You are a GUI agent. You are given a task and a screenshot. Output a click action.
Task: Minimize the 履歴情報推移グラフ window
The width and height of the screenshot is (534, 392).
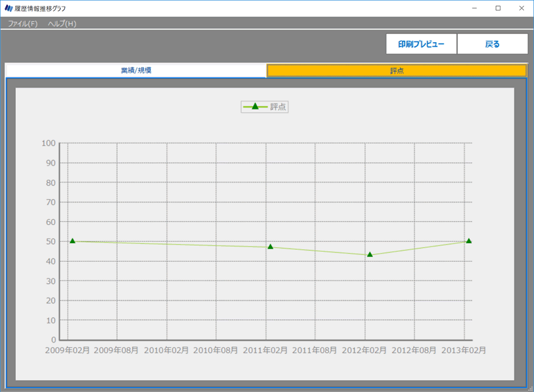tap(474, 8)
